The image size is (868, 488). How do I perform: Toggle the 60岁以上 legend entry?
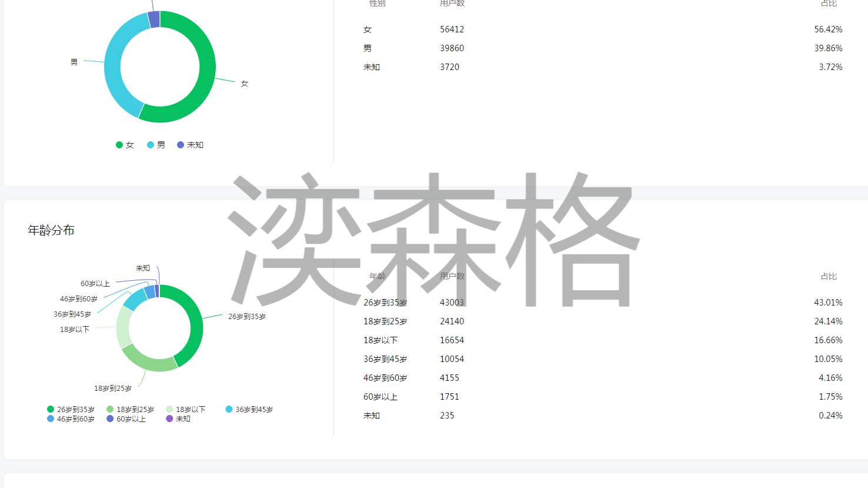(x=126, y=419)
